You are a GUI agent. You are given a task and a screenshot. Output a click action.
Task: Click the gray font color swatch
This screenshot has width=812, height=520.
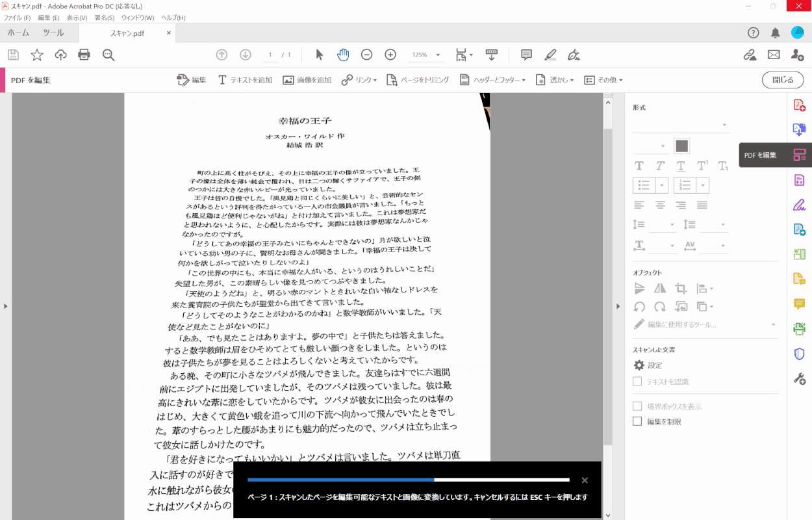(681, 146)
